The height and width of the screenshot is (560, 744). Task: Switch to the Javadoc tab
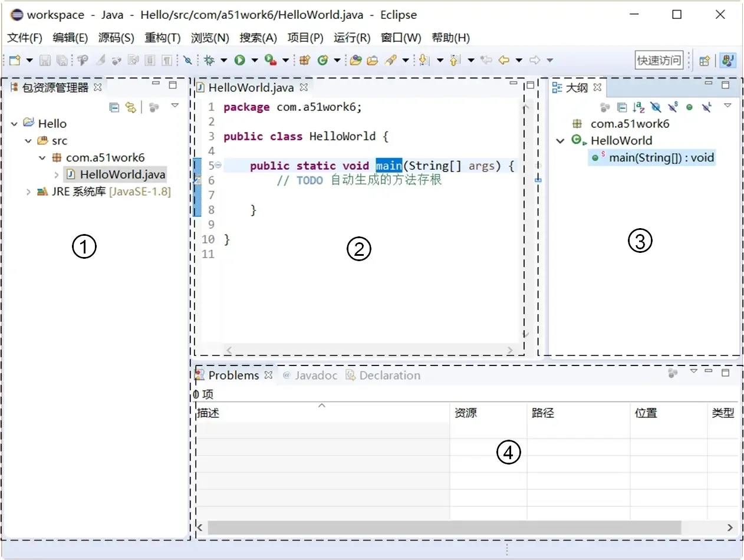[316, 375]
